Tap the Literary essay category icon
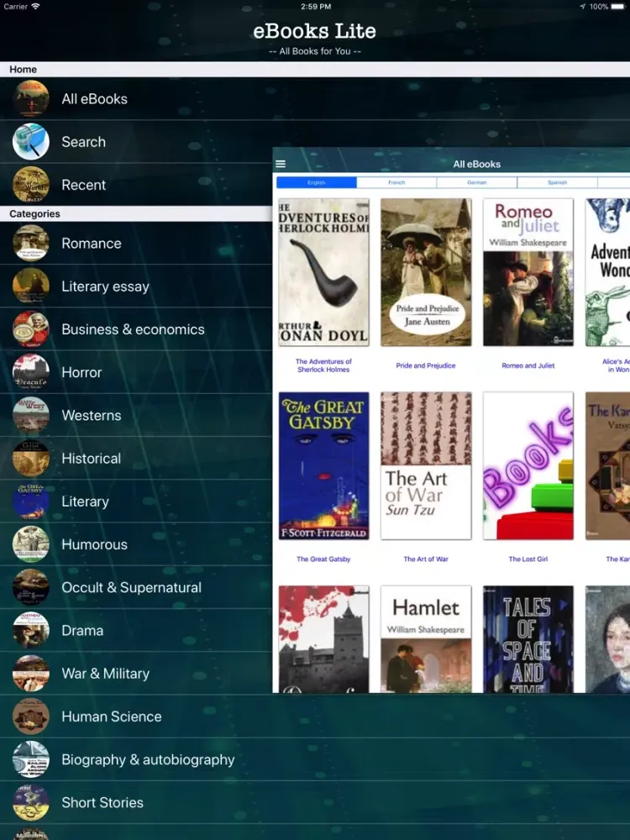 (31, 286)
